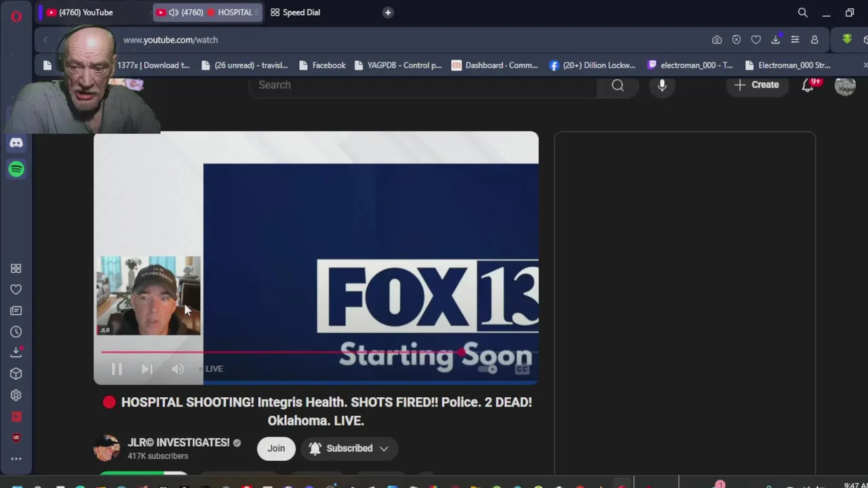
Task: Open Spotify in the Opera sidebar
Action: [16, 169]
